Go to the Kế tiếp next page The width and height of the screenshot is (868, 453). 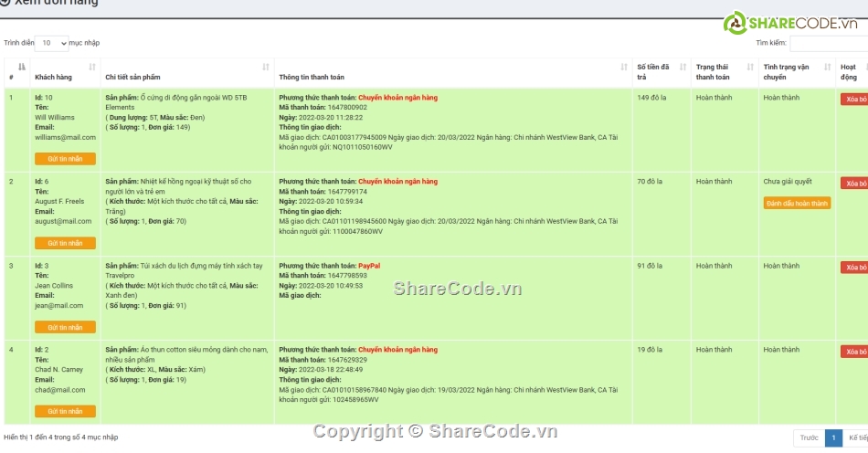click(856, 438)
